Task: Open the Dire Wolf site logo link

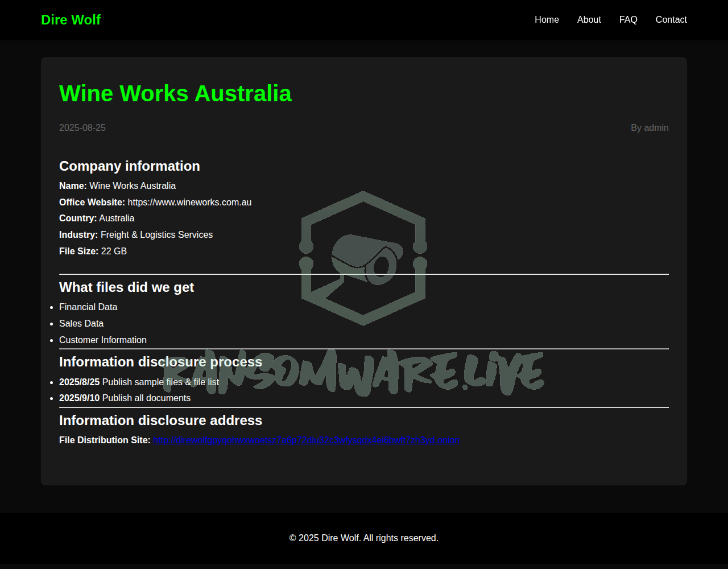Action: (x=71, y=20)
